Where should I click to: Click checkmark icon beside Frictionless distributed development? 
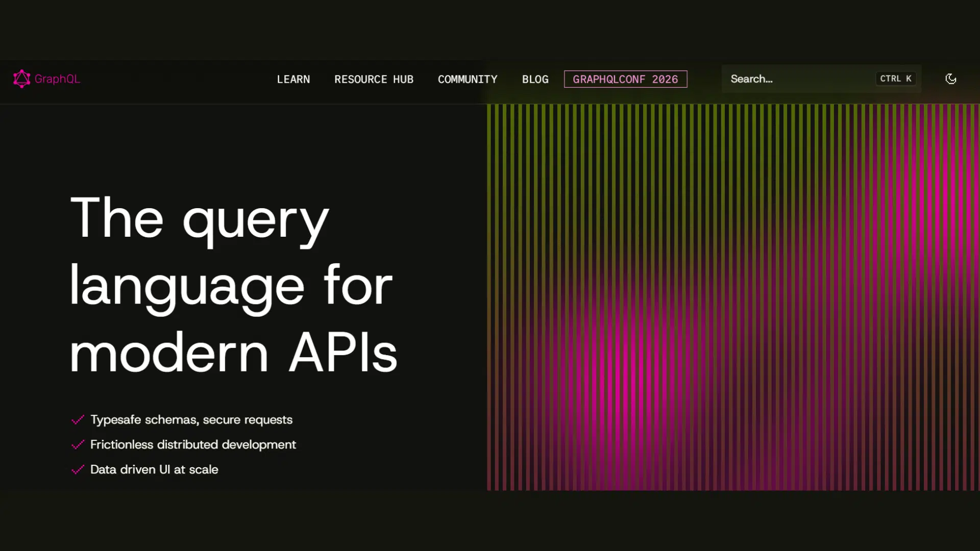[78, 445]
